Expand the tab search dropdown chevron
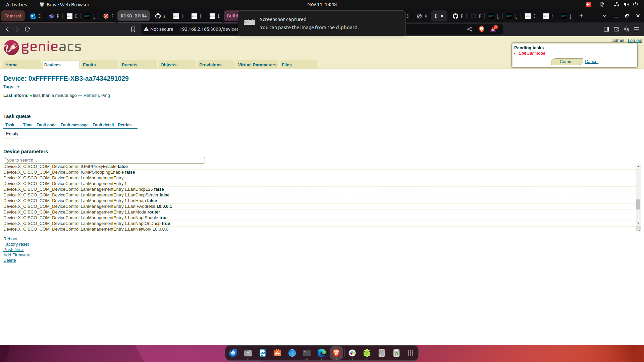 pyautogui.click(x=604, y=16)
